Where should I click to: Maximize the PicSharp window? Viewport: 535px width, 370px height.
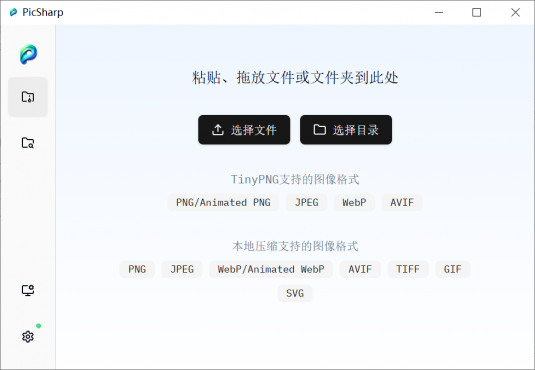(476, 12)
